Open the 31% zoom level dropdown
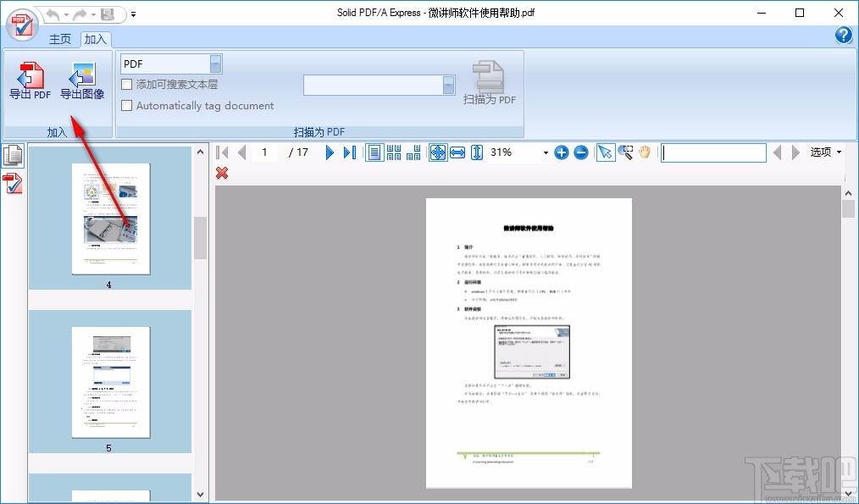 (546, 152)
